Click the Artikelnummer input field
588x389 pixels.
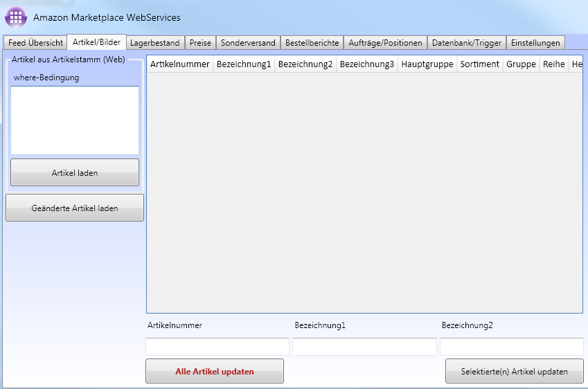tap(217, 347)
